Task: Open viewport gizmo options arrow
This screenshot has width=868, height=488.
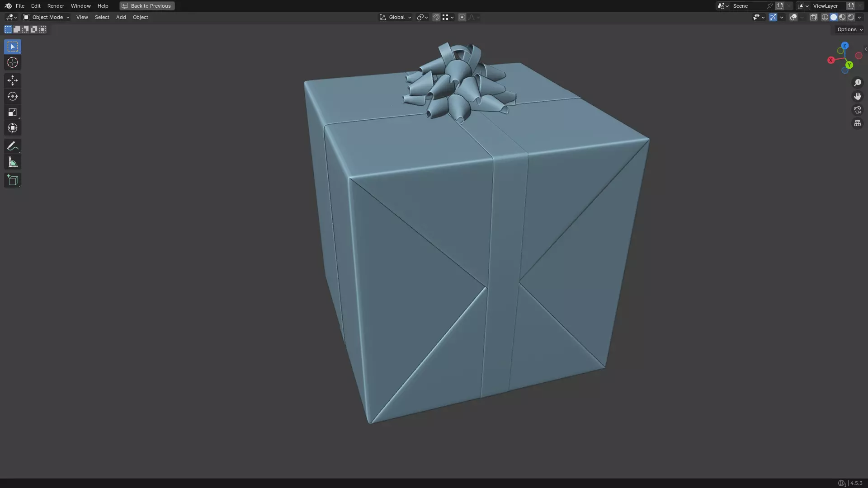Action: [782, 17]
